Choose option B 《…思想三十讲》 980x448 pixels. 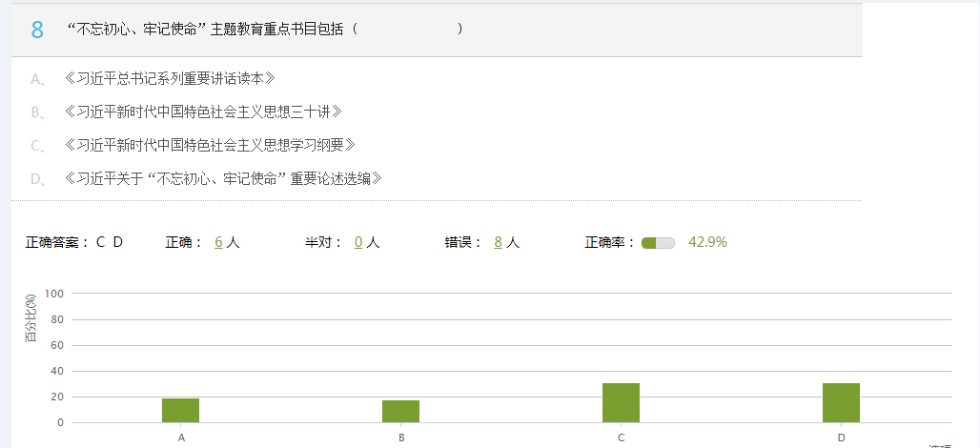(203, 112)
